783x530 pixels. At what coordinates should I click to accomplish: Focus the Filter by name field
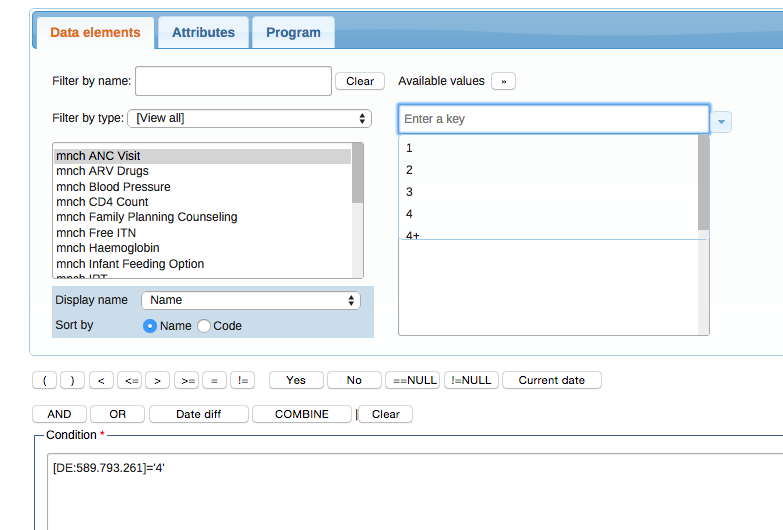(233, 81)
